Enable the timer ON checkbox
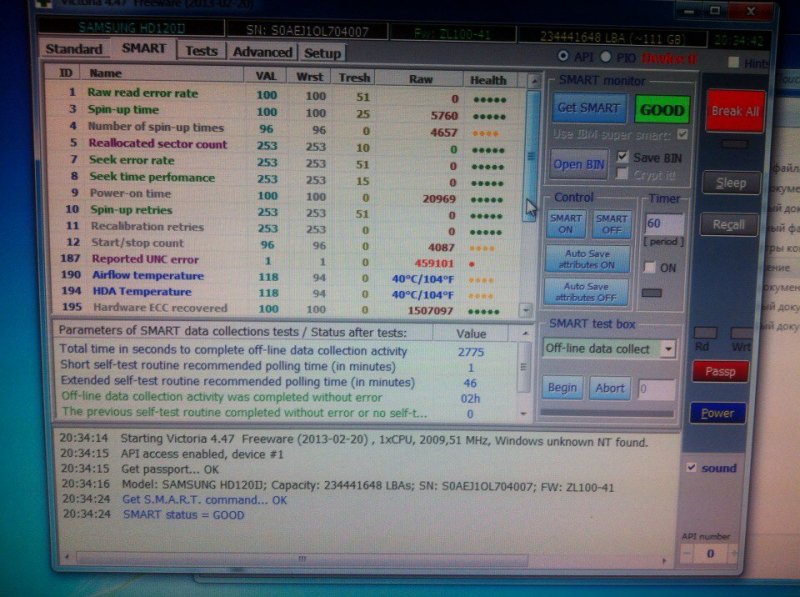800x597 pixels. point(650,267)
